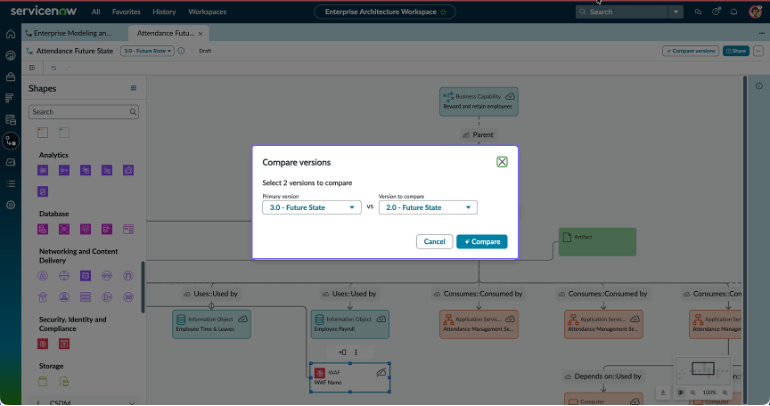Open the help icon in top bar
This screenshot has width=770, height=406.
pyautogui.click(x=716, y=12)
